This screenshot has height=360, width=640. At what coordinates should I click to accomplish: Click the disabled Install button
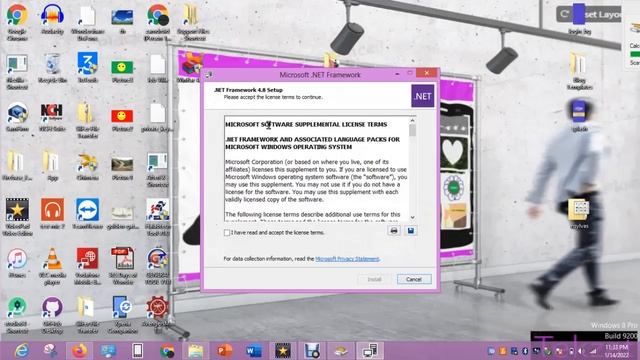pyautogui.click(x=374, y=279)
